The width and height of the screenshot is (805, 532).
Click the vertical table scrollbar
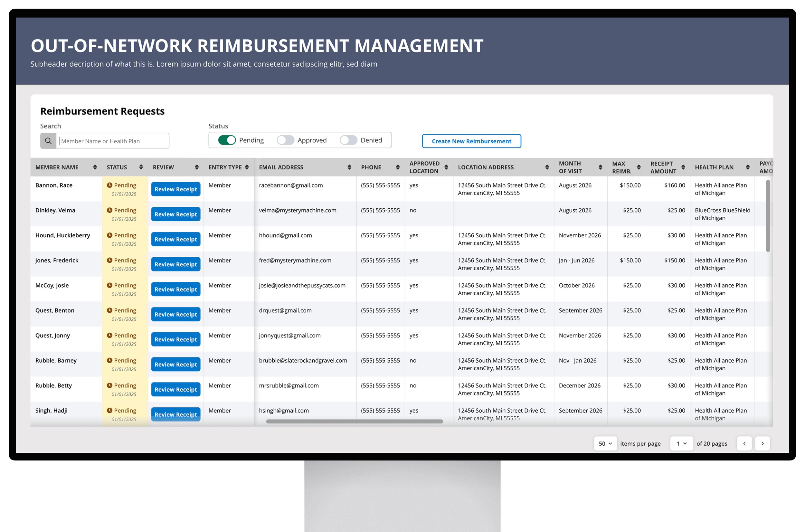768,216
